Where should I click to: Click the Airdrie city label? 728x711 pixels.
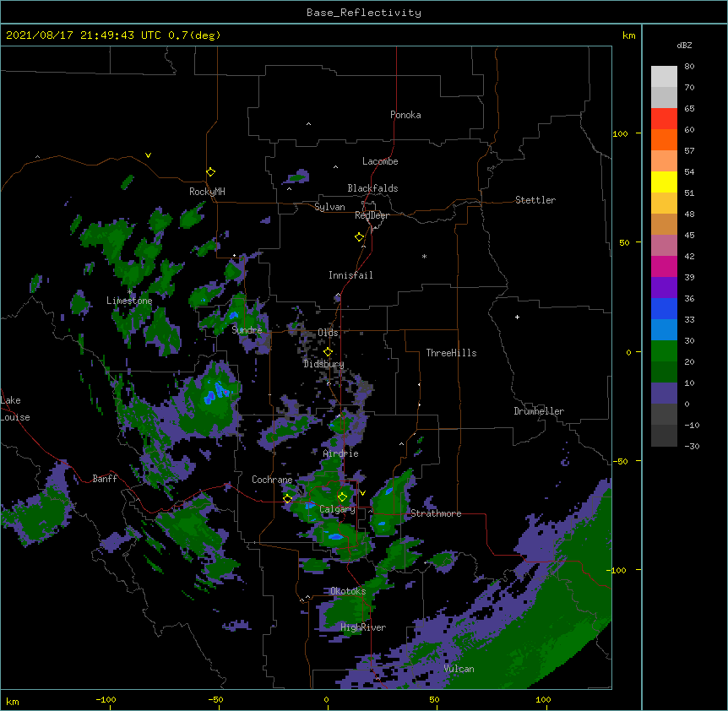point(341,453)
